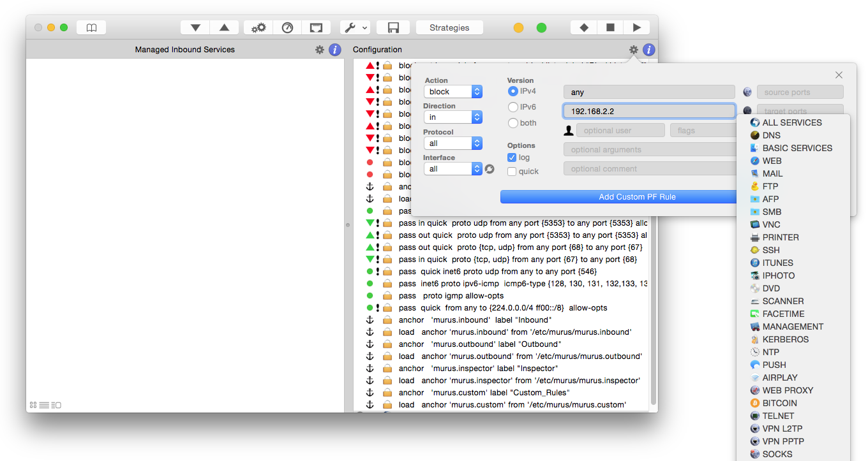This screenshot has height=461, width=868.
Task: Click the refresh icon beside Interface dropdown
Action: click(490, 169)
